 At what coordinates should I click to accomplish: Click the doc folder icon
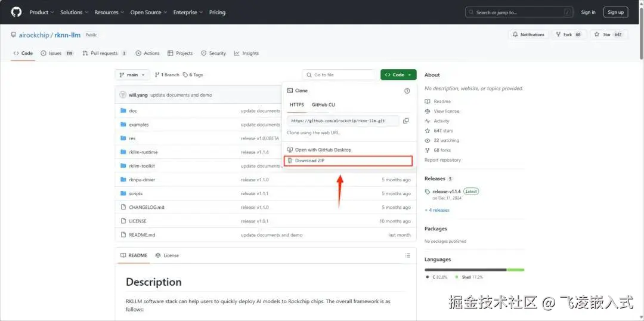click(123, 110)
